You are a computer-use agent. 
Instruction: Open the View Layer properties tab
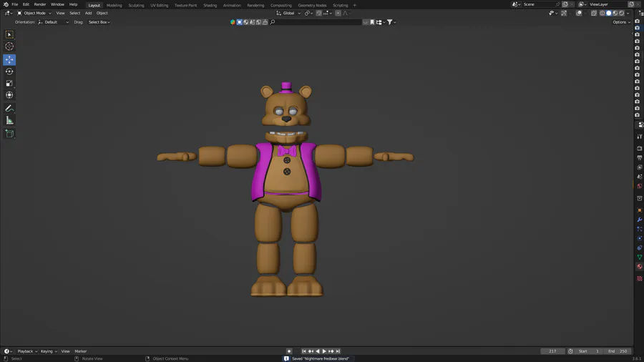coord(640,167)
